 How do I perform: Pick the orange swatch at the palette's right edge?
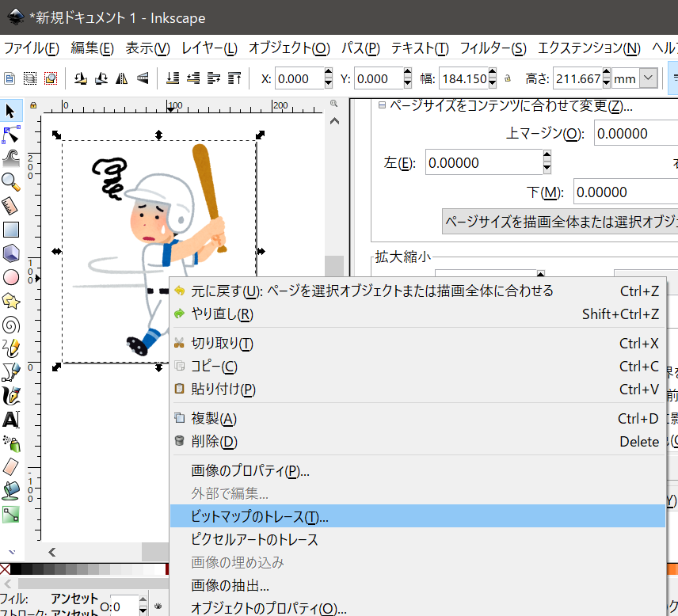click(672, 568)
